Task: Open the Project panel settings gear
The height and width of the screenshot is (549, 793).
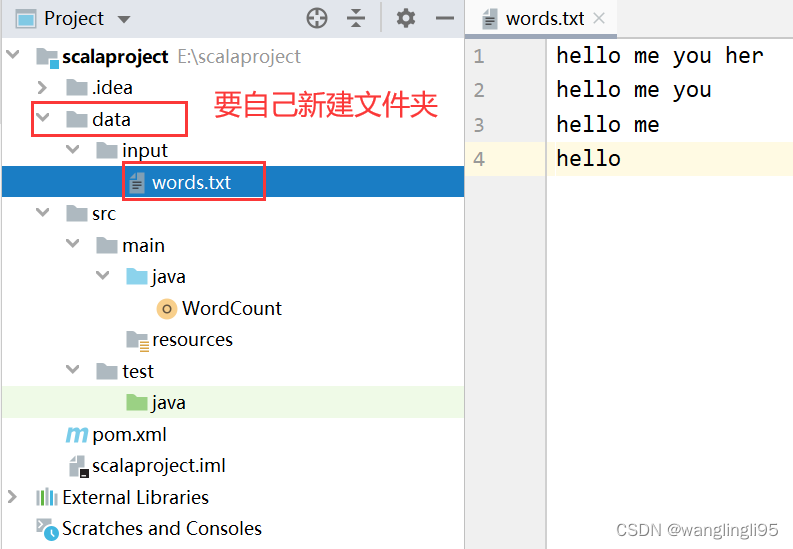Action: pos(406,18)
